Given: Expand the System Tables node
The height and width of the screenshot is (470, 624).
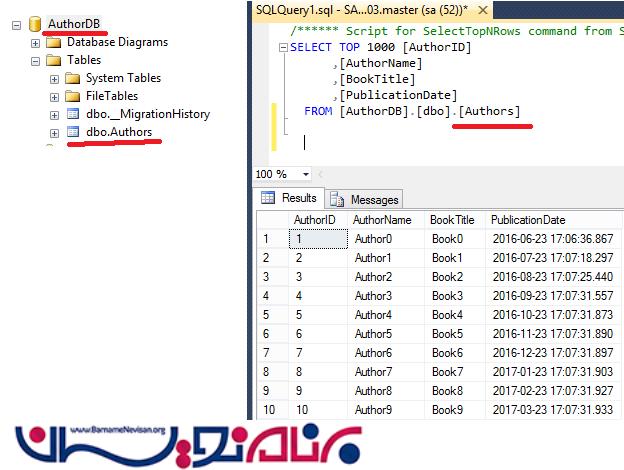Looking at the screenshot, I should click(54, 79).
